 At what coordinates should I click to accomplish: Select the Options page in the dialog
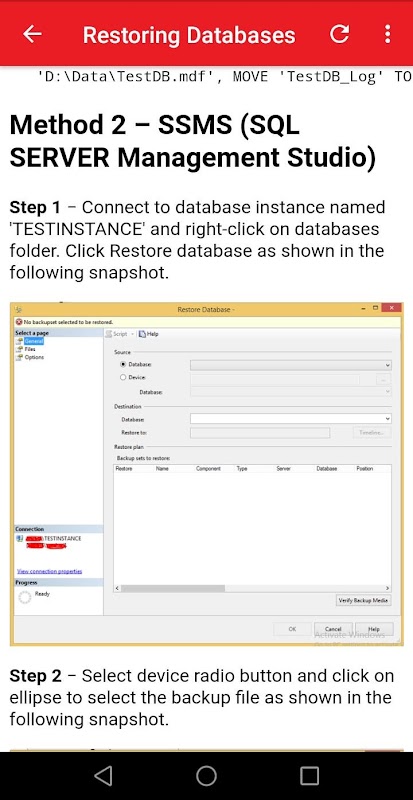click(x=34, y=357)
